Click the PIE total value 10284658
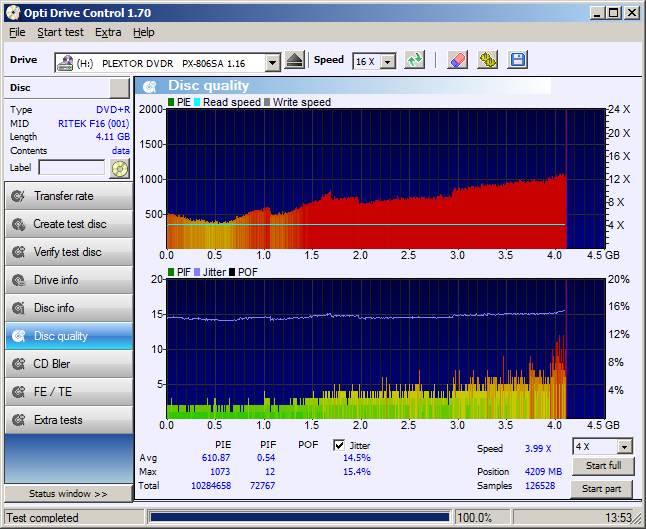The height and width of the screenshot is (529, 646). pyautogui.click(x=211, y=486)
